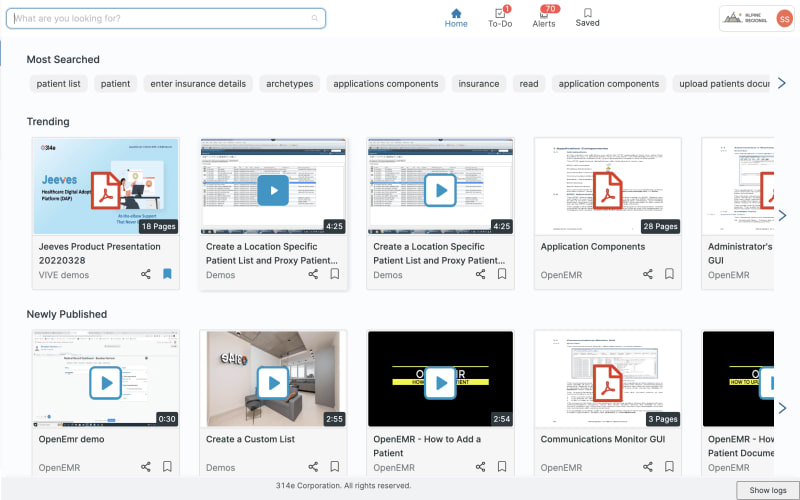Open 'Jeeves Product Presentation 20220328' title

[x=99, y=253]
